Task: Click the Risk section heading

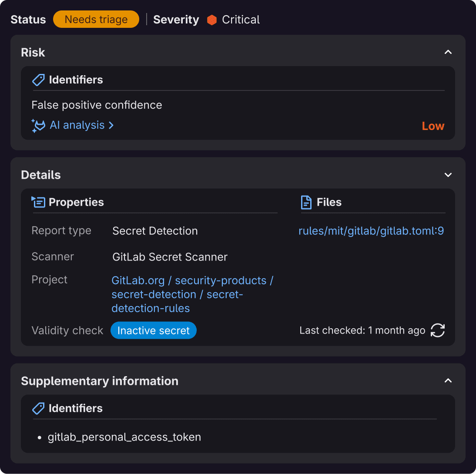Action: pos(33,53)
